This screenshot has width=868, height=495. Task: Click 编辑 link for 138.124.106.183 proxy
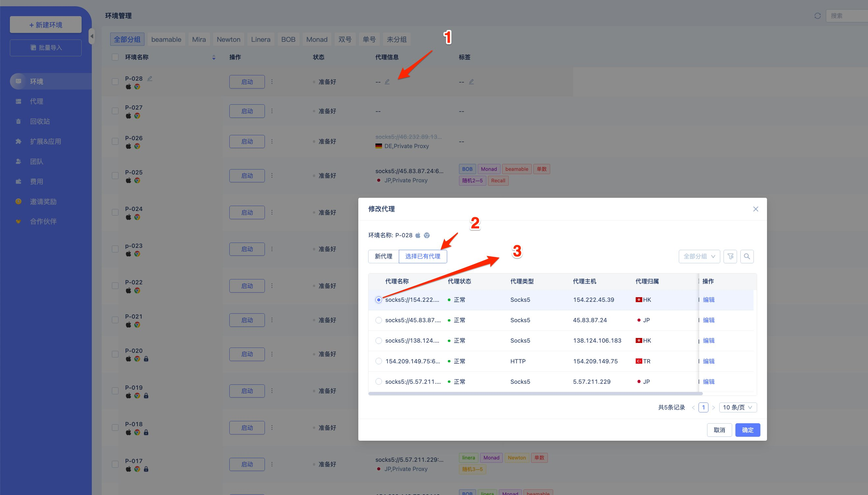(709, 341)
